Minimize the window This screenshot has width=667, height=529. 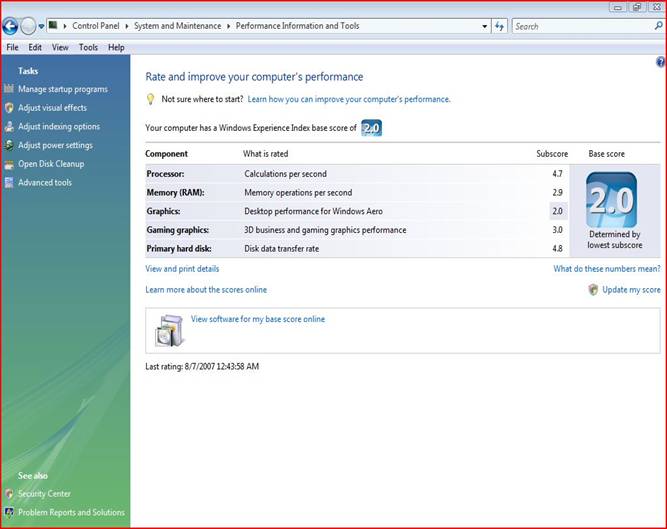pyautogui.click(x=618, y=7)
